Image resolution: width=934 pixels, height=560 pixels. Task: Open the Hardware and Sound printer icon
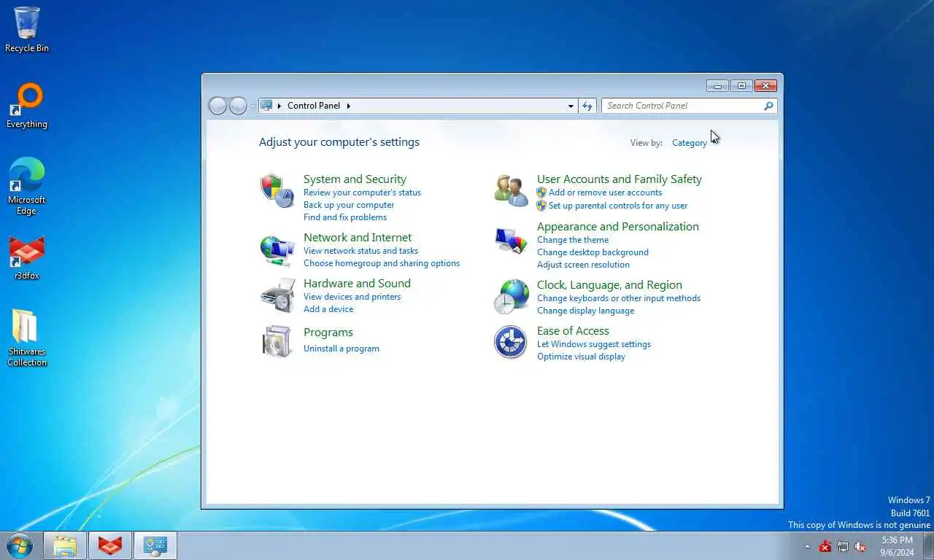click(277, 295)
